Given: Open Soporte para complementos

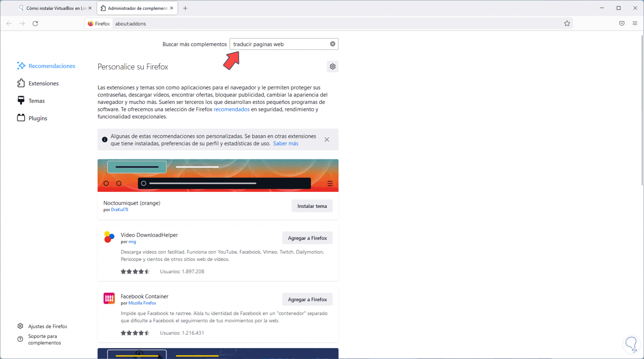Looking at the screenshot, I should tap(39, 339).
